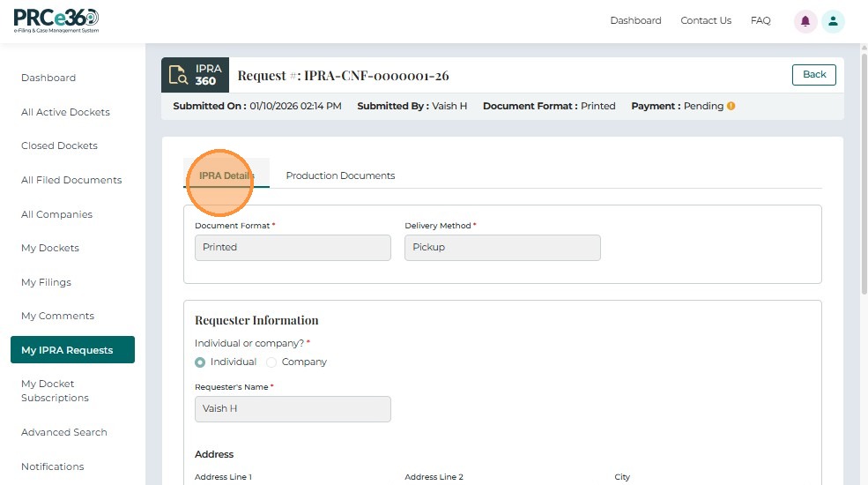Open the user profile icon

coord(833,21)
